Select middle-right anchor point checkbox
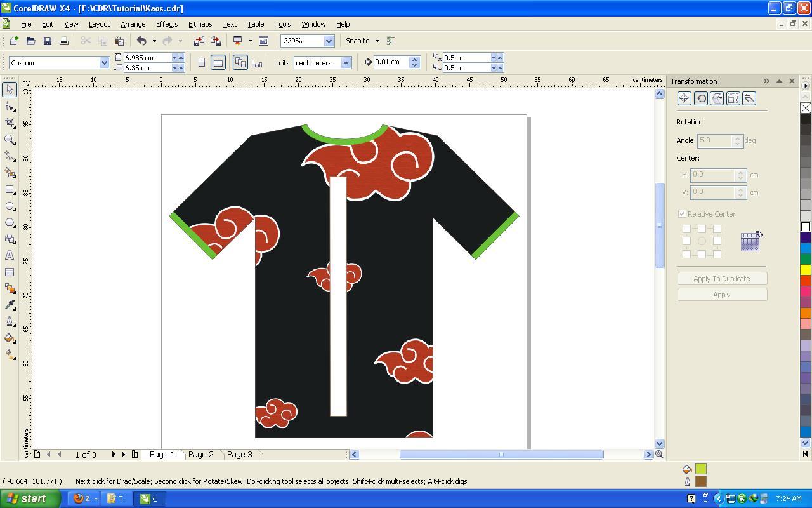 point(717,241)
